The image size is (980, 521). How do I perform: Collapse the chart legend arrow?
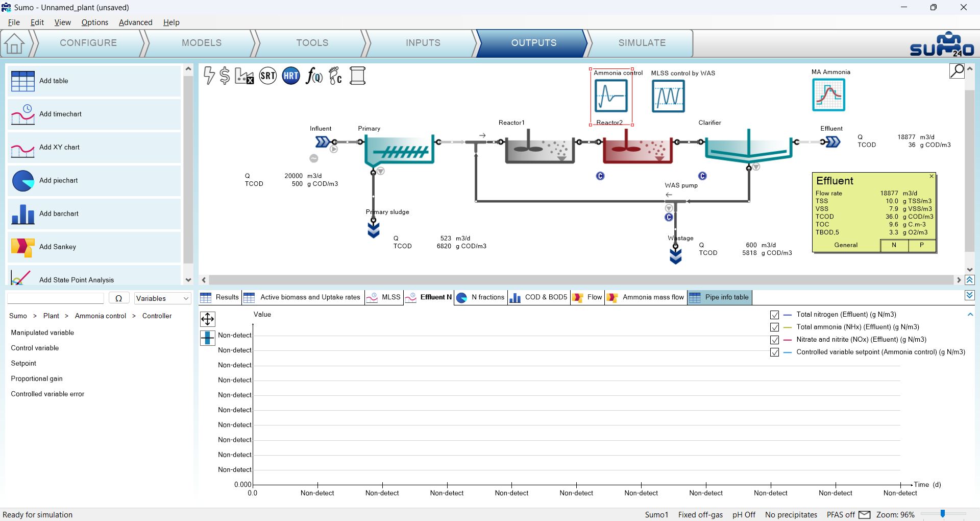(x=970, y=315)
